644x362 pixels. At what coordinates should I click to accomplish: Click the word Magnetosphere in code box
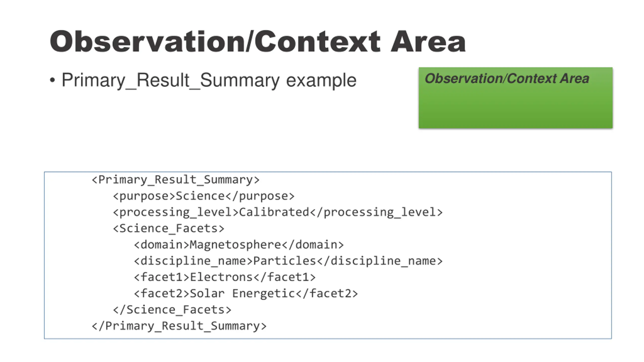(235, 245)
